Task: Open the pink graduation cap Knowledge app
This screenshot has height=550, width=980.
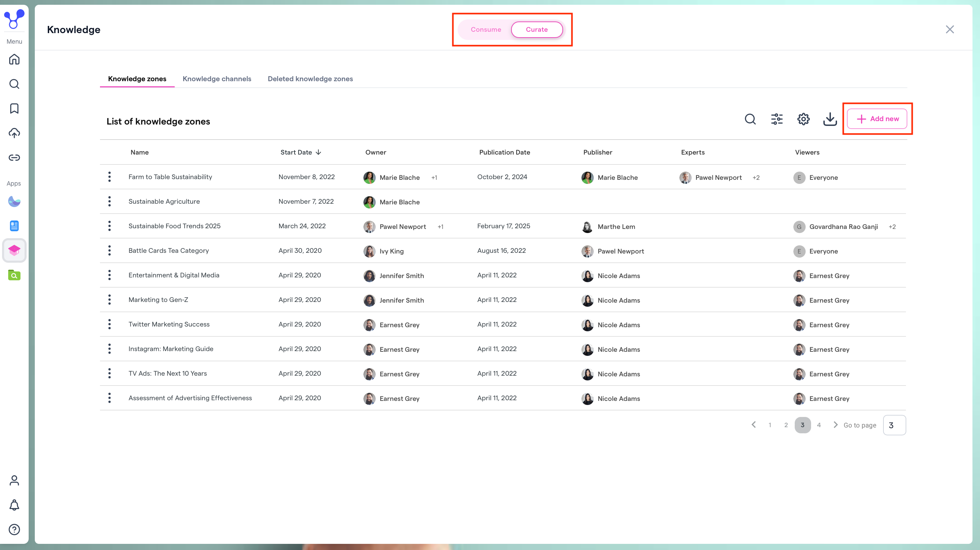Action: 14,250
